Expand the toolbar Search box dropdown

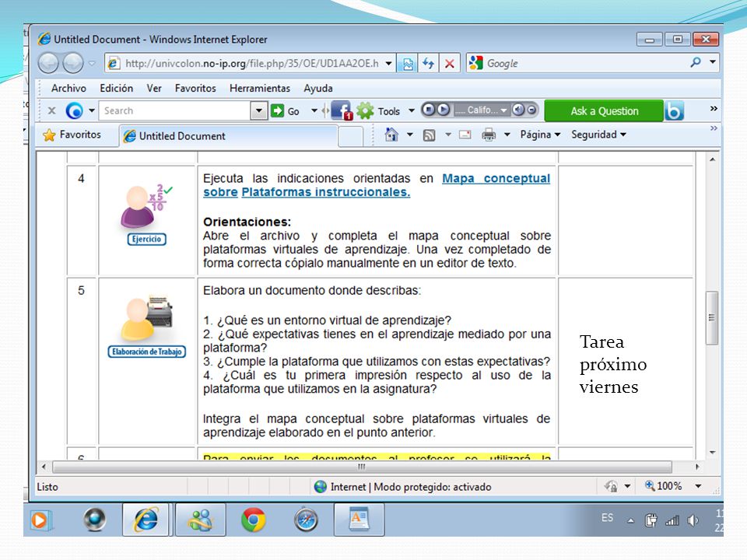[x=258, y=110]
